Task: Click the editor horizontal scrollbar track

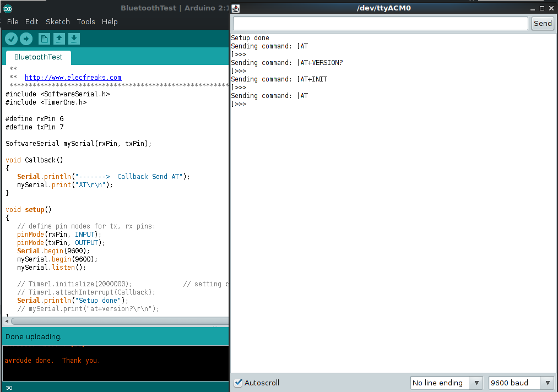Action: tap(120, 321)
